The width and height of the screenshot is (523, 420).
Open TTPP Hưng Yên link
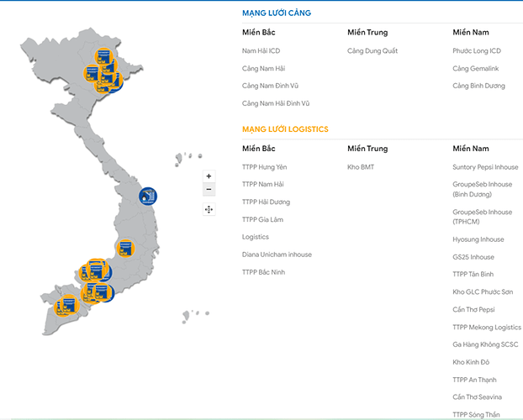[x=264, y=167]
